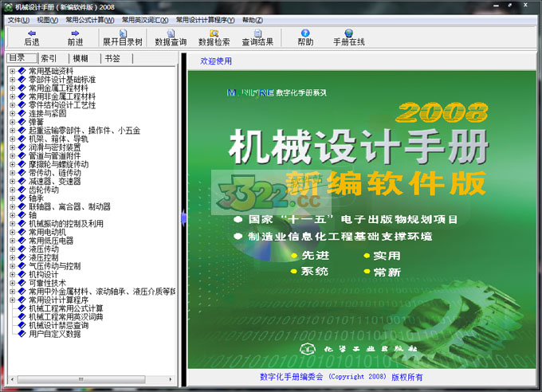
Task: Open 用户自定义数据 in the tree
Action: 55,334
